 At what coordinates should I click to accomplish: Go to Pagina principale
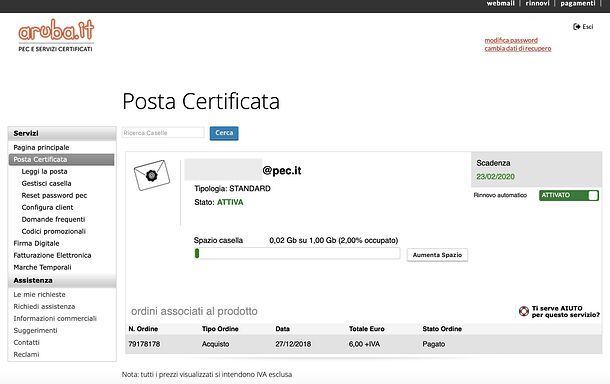tap(41, 147)
